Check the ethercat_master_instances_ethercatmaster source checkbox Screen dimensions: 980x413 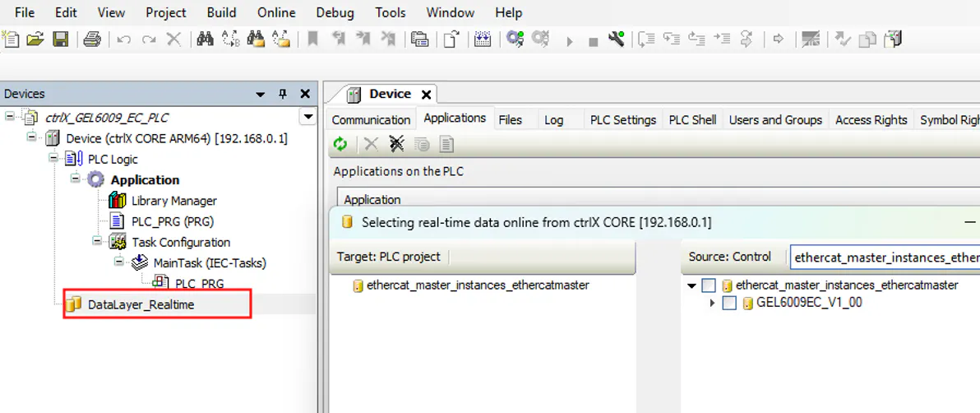709,285
